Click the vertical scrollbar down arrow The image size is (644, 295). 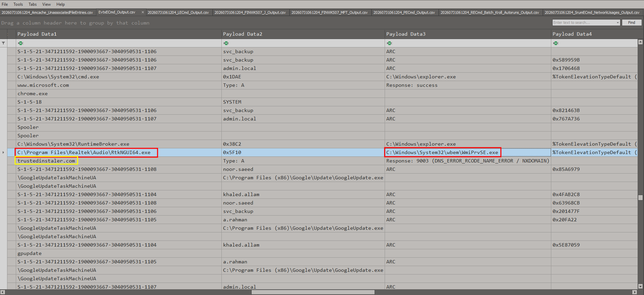click(640, 287)
